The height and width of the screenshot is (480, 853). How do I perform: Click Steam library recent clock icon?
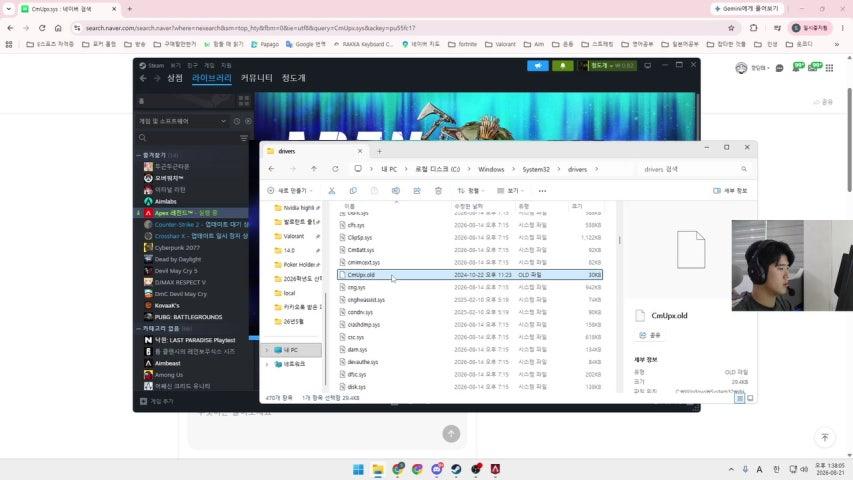click(237, 121)
